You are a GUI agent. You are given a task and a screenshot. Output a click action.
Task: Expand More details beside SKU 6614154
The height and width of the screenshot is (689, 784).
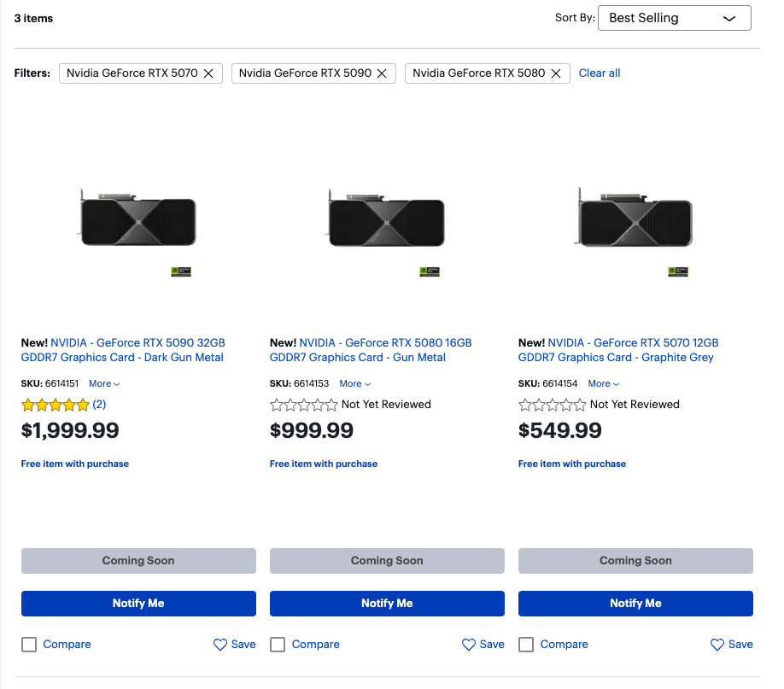pyautogui.click(x=603, y=384)
